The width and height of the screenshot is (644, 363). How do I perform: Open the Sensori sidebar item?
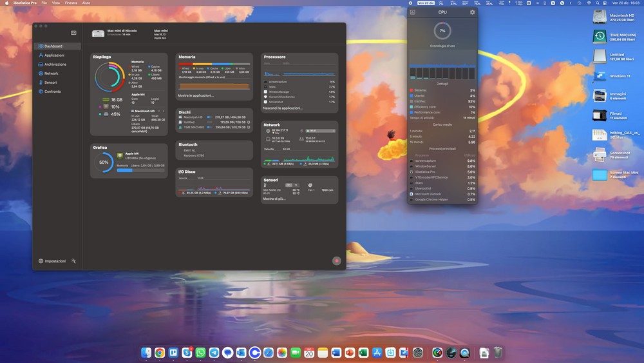50,83
